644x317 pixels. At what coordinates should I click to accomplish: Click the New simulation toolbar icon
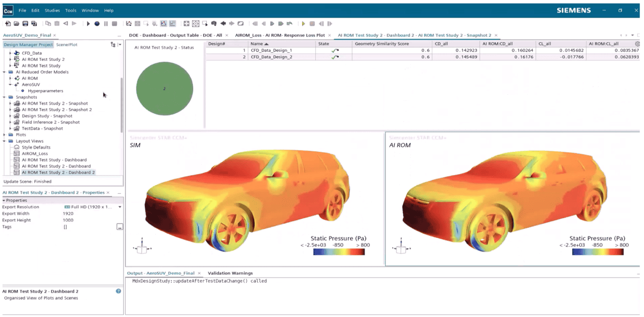coord(8,23)
